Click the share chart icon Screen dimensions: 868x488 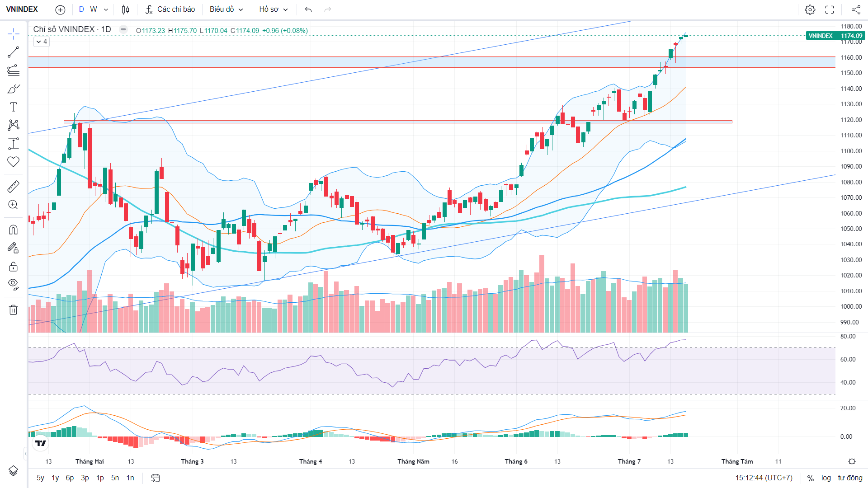click(x=856, y=9)
